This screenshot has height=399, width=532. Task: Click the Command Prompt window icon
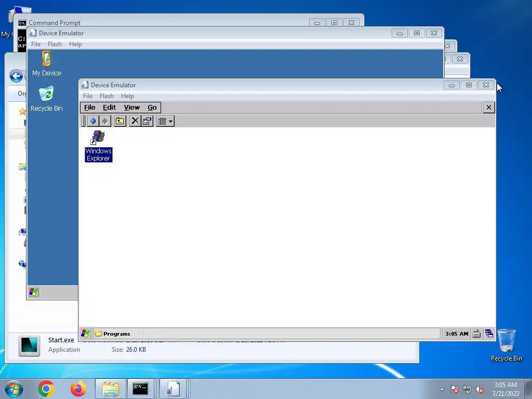pyautogui.click(x=22, y=23)
